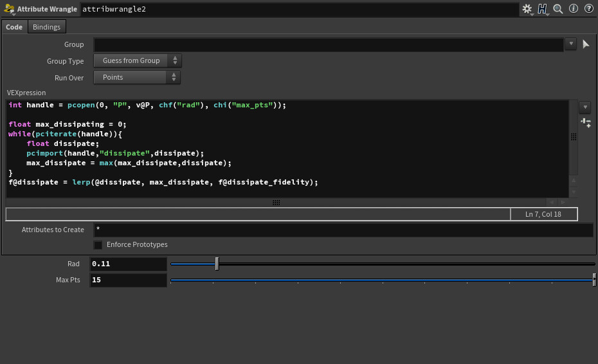Viewport: 598px width, 364px height.
Task: Click the pcimport code line
Action: [115, 154]
